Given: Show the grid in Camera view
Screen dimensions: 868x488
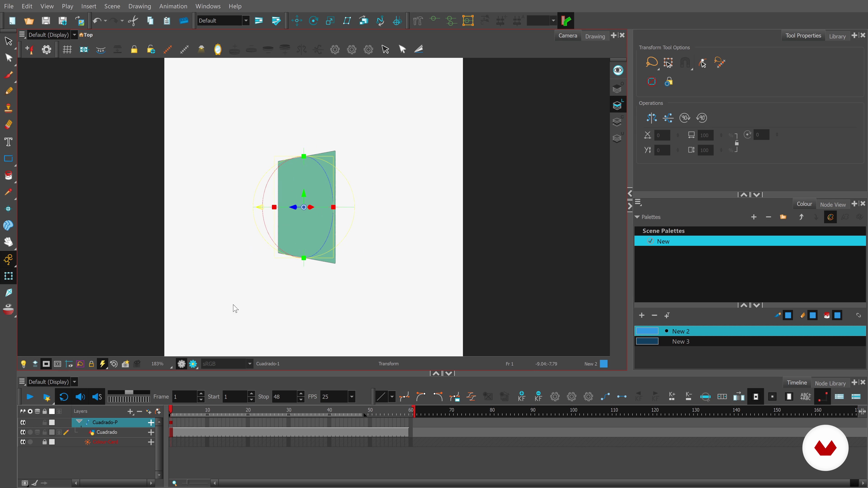Looking at the screenshot, I should (67, 49).
